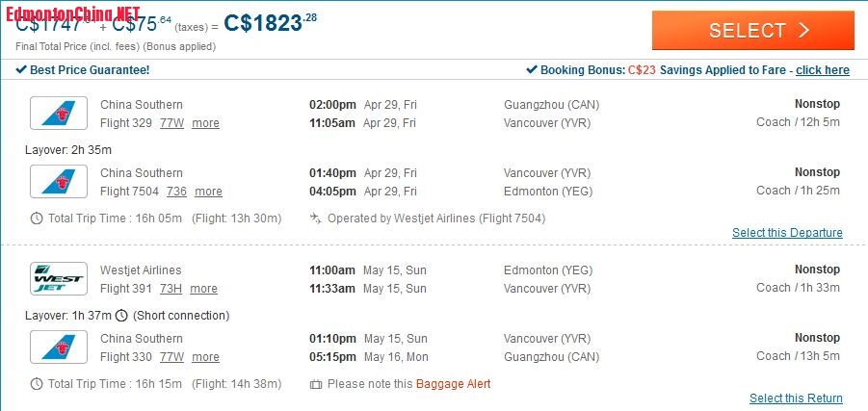Click the China Southern logo for Flight 330
Screen dimensions: 868x411
[59, 347]
